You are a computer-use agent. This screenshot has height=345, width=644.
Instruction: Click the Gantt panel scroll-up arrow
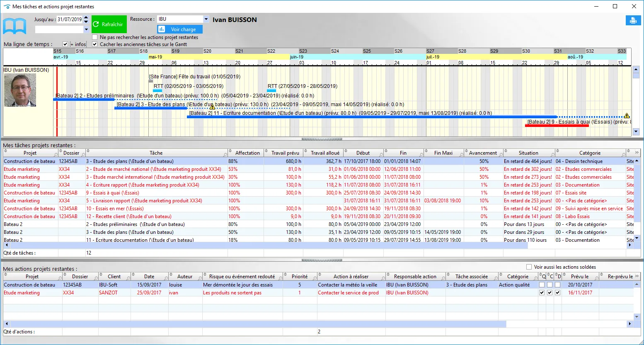click(x=636, y=69)
